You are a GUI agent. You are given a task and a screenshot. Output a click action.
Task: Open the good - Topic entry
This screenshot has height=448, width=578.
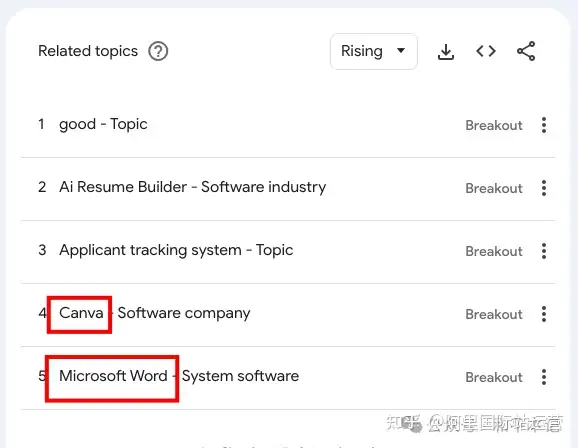tap(103, 125)
